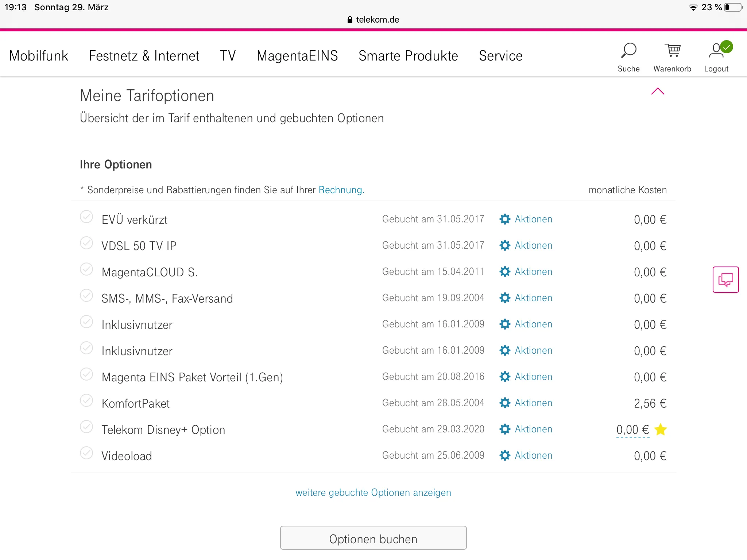Click gear icon for SMS-, MMS-, Fax-Versand
Viewport: 747px width, 560px height.
[505, 298]
